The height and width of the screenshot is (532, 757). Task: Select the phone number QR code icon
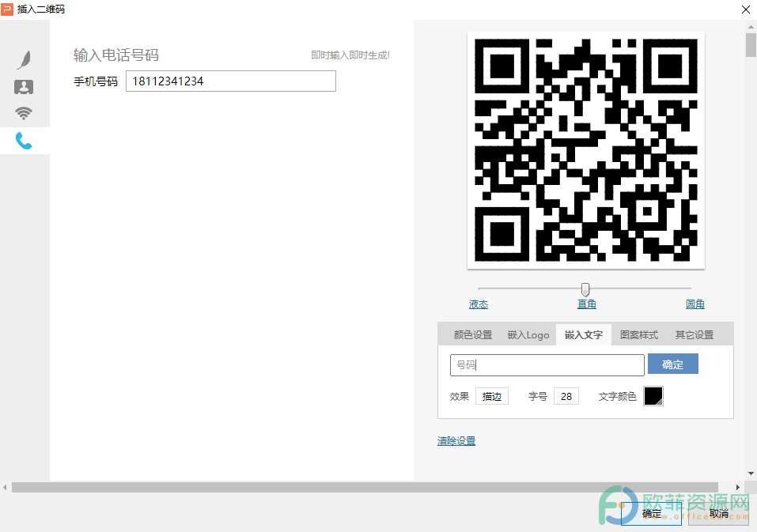[x=24, y=141]
